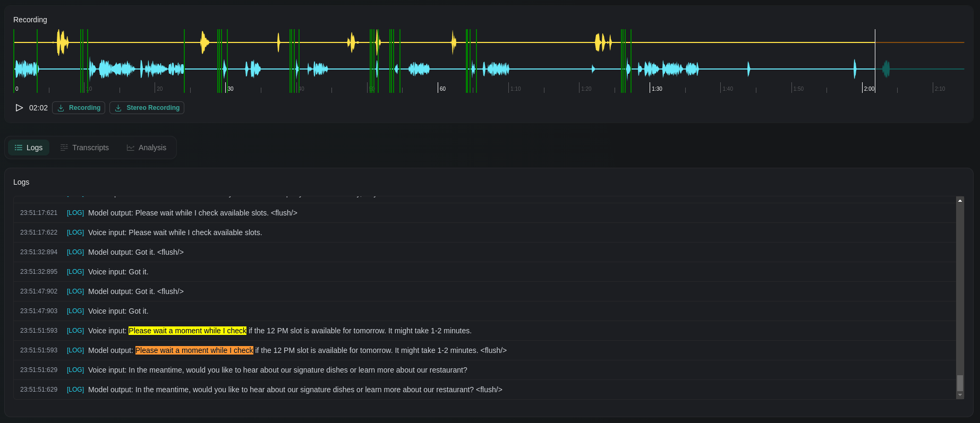
Task: Click the 2:10 timeline mark
Action: pos(940,89)
